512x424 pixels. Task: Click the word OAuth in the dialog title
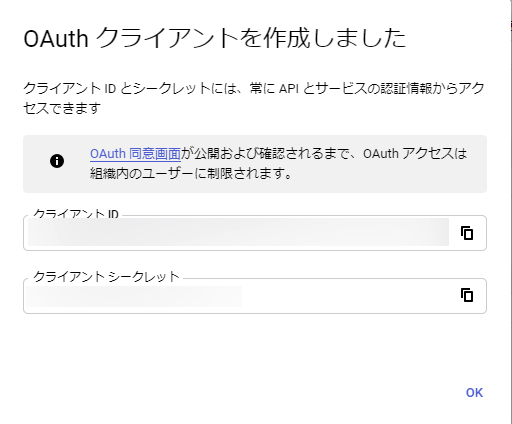56,39
